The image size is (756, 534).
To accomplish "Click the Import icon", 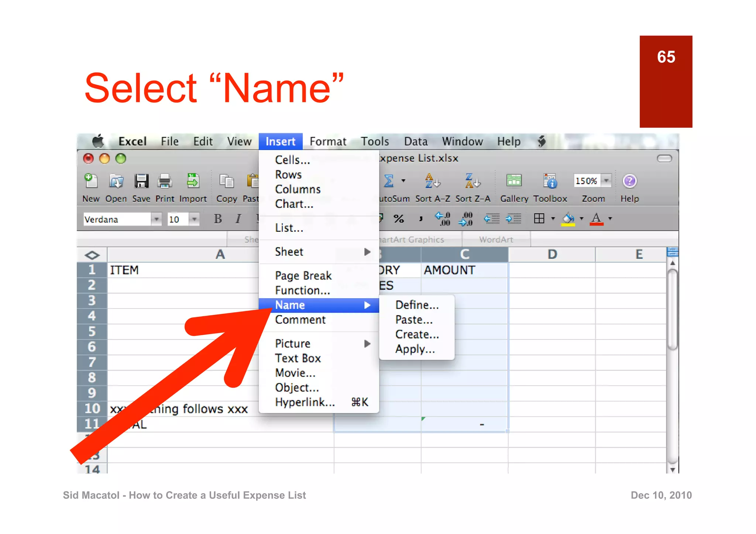I will (x=193, y=181).
